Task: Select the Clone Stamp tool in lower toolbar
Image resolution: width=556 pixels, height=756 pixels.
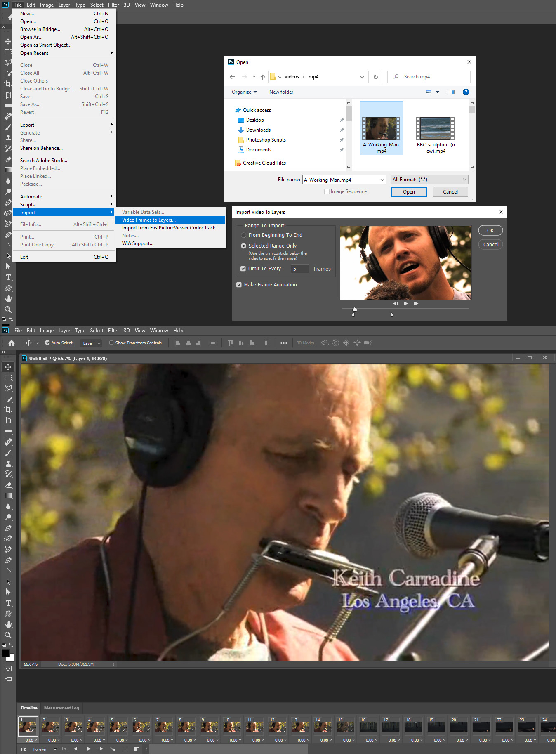Action: (x=8, y=463)
